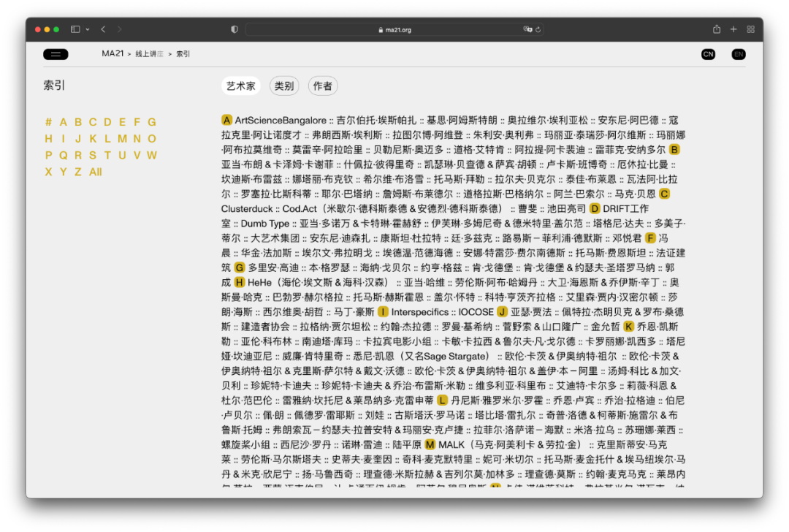Click yellow H section badge before HeHe
Image resolution: width=789 pixels, height=532 pixels.
pos(240,282)
